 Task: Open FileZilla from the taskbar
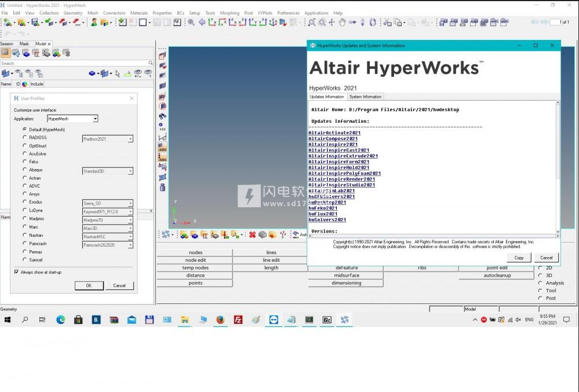(238, 320)
